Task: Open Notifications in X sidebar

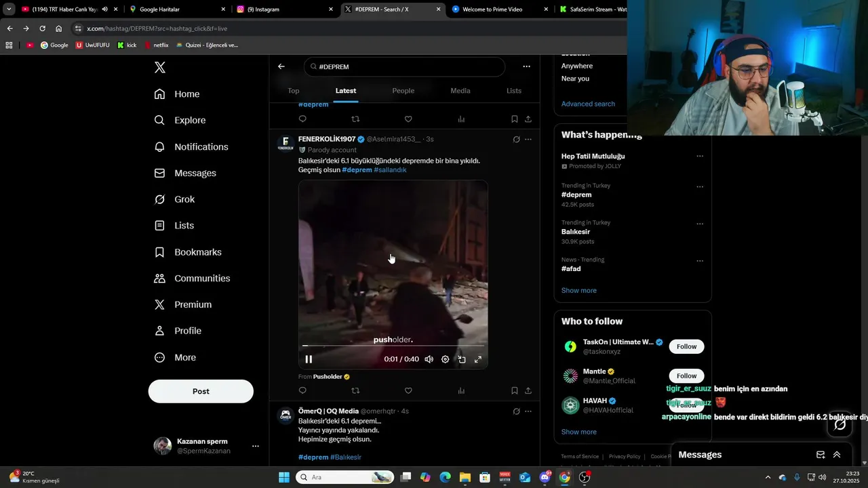Action: [x=191, y=146]
